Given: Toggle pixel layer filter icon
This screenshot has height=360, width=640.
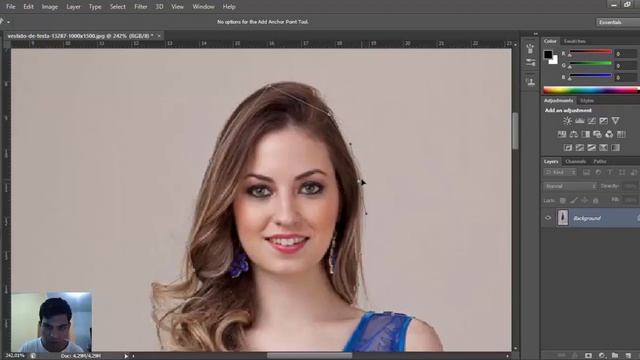Looking at the screenshot, I should (x=587, y=173).
